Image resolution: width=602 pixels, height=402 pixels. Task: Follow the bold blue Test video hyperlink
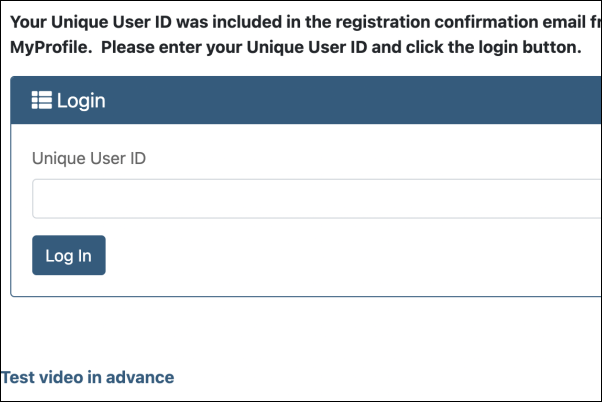click(87, 377)
